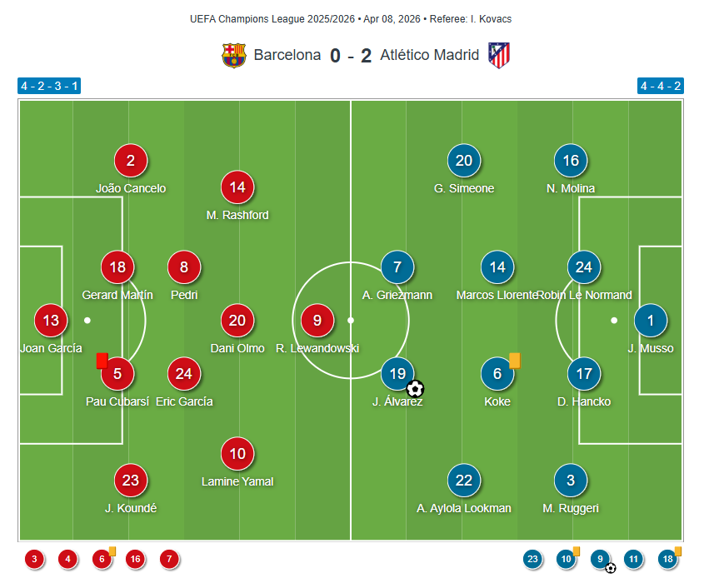This screenshot has width=704, height=588.
Task: Click the match info header line
Action: point(351,18)
